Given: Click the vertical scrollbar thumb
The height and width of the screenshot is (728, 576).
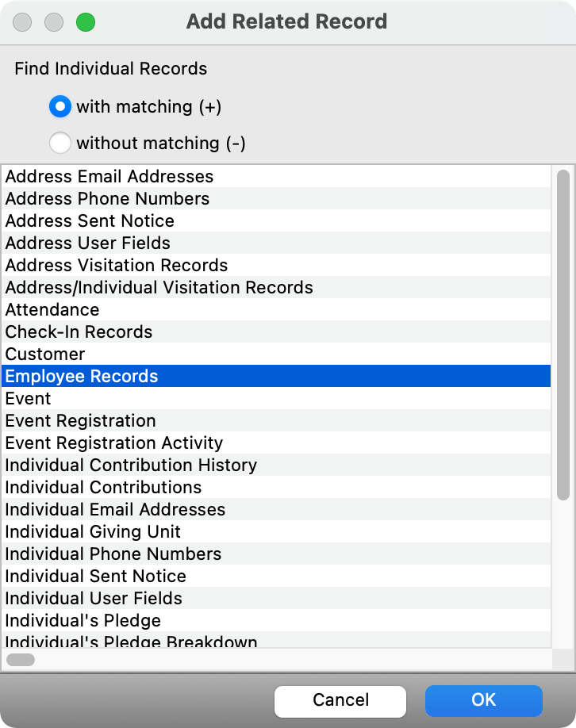Looking at the screenshot, I should [563, 335].
